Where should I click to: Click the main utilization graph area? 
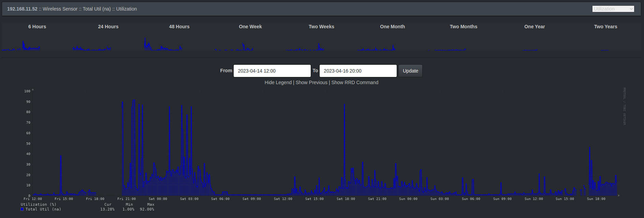[324, 143]
